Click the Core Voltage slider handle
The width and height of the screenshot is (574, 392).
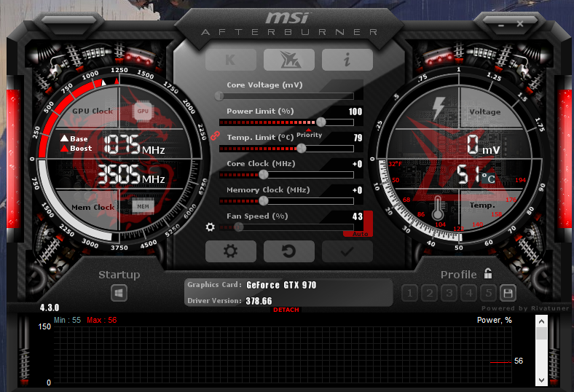pos(219,96)
